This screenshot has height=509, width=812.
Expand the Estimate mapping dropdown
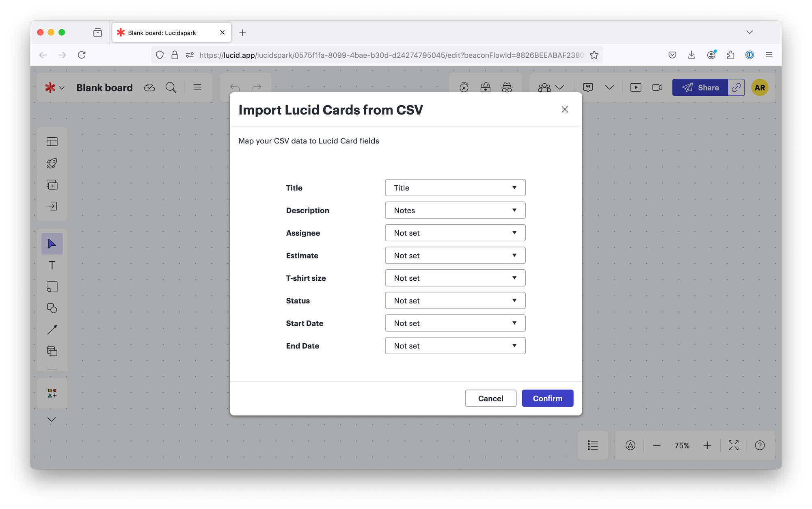(x=455, y=256)
